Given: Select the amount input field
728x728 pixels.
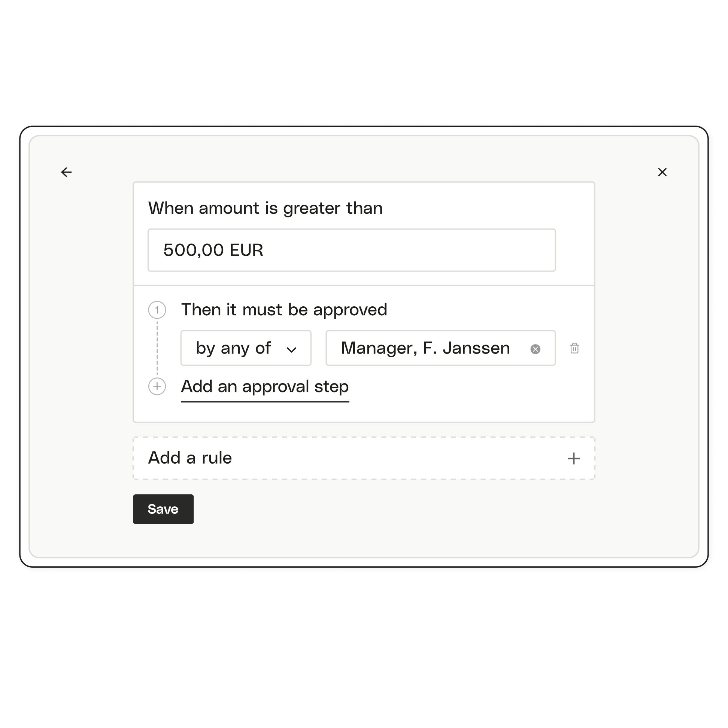Looking at the screenshot, I should [360, 250].
